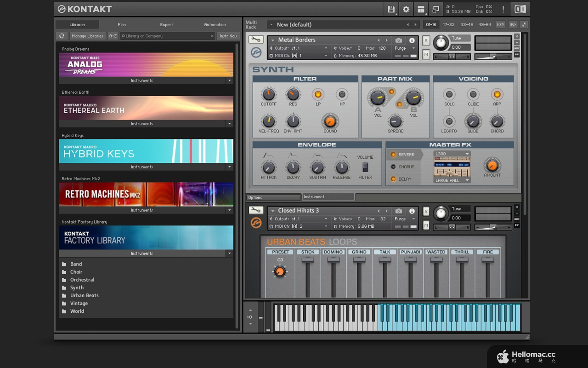Select the DOMINO loop button
Screen dimensions: 588x368
tap(334, 252)
